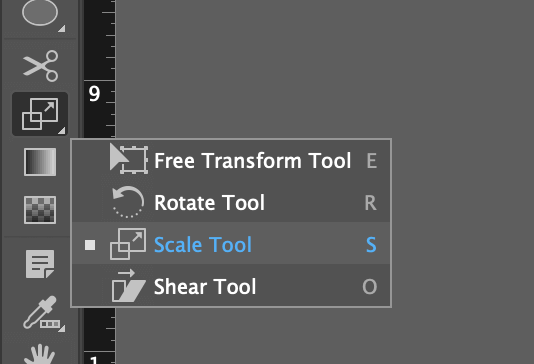
Task: Click the Rotate Tool circular arrow icon
Action: (x=128, y=202)
